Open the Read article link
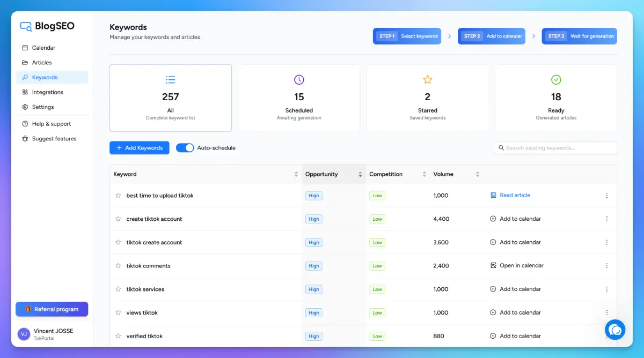 click(x=515, y=195)
